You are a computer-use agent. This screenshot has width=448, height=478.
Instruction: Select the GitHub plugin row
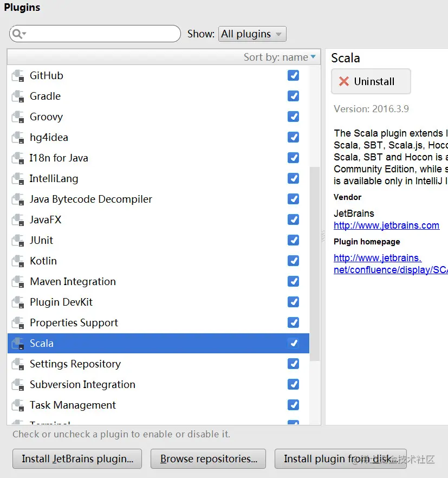tap(158, 76)
